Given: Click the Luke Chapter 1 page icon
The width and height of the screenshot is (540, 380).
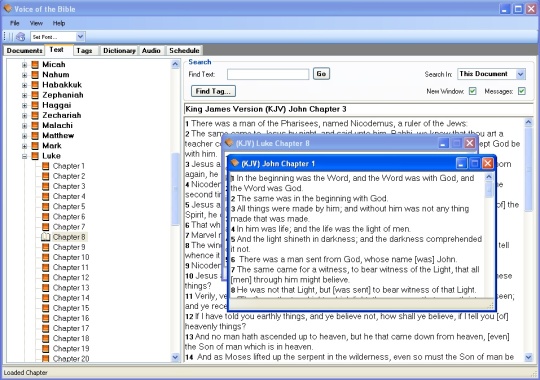Looking at the screenshot, I should tap(45, 166).
